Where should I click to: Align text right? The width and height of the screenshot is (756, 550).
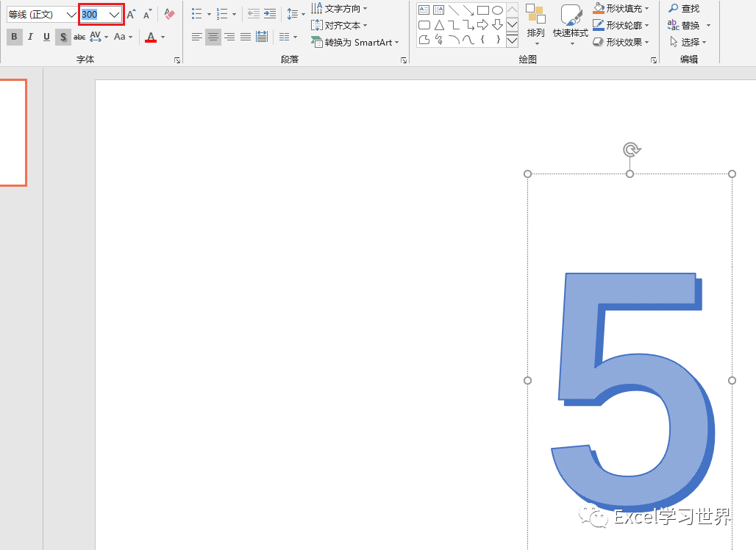pyautogui.click(x=229, y=37)
